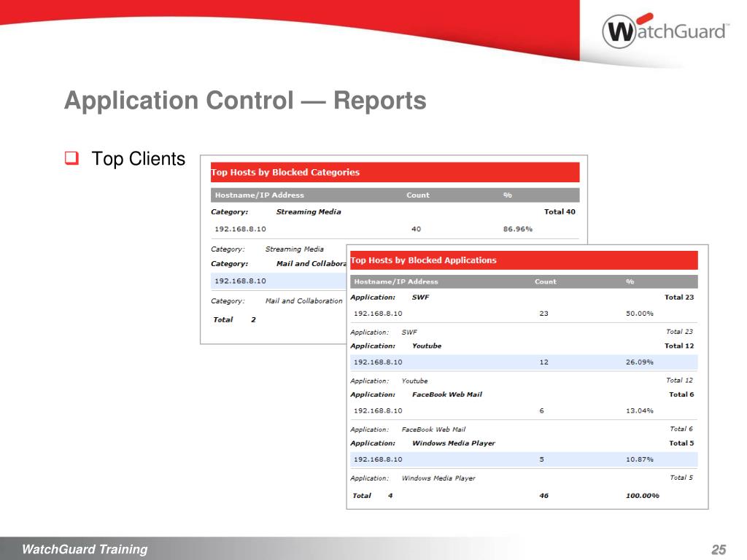Click "Count" column header in Blocked Applications report
Image resolution: width=747 pixels, height=560 pixels.
pos(546,282)
